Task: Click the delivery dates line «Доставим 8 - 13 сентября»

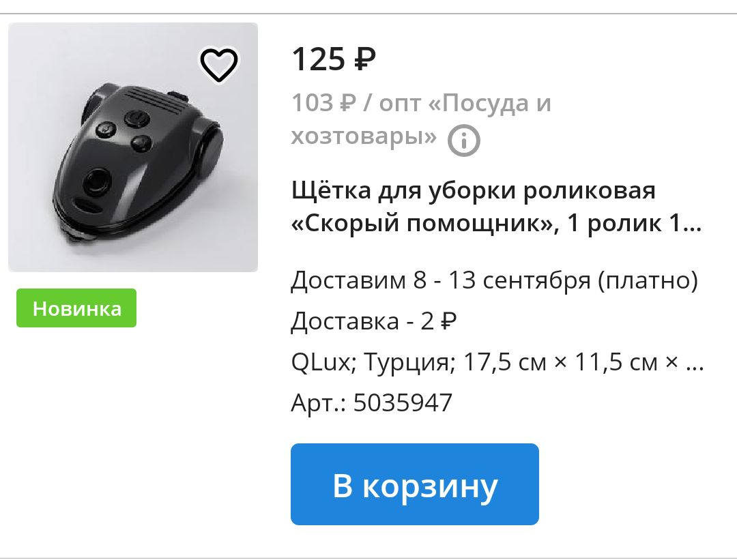Action: point(441,280)
